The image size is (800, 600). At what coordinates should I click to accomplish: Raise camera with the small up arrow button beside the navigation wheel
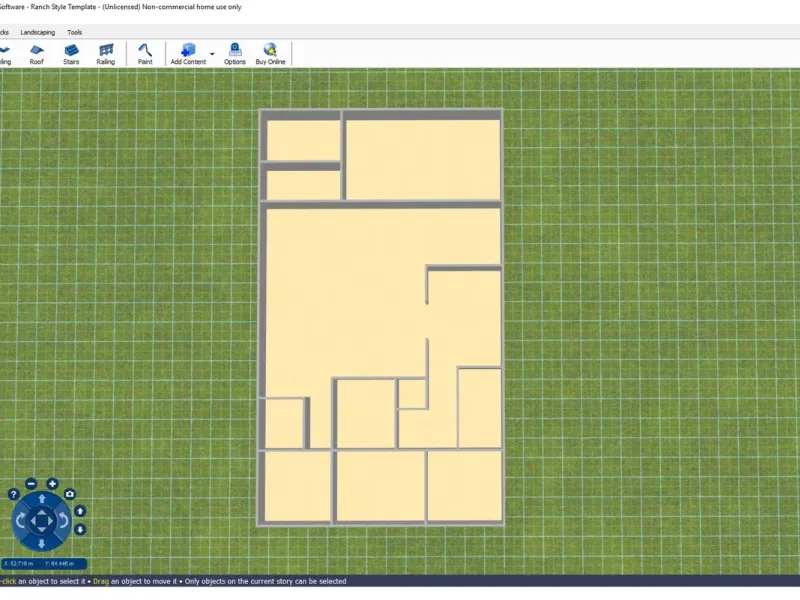[x=80, y=511]
